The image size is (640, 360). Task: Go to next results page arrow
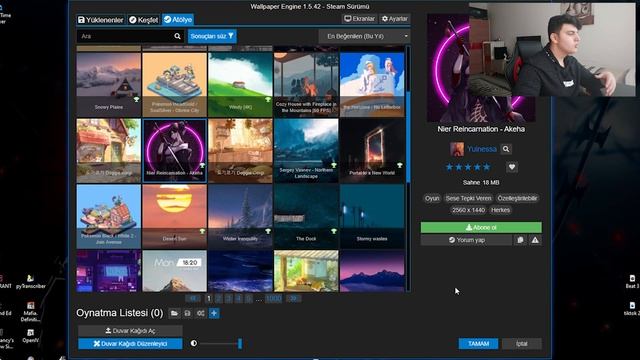(x=293, y=298)
